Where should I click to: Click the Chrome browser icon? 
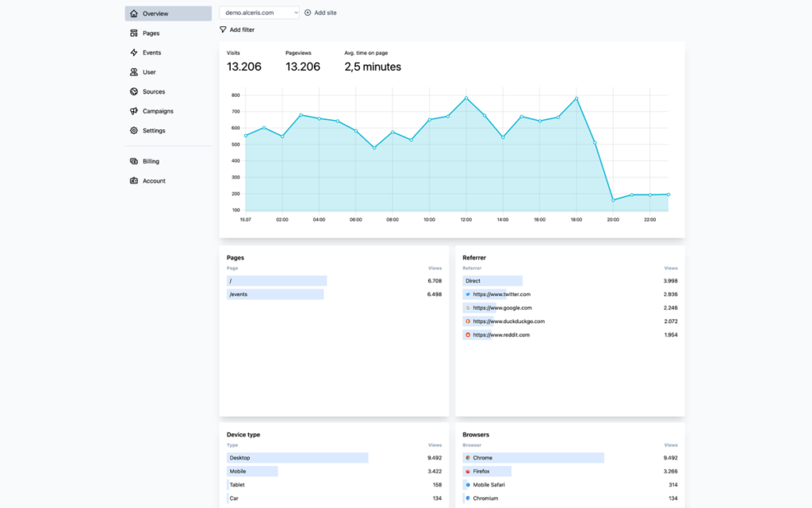pyautogui.click(x=468, y=458)
